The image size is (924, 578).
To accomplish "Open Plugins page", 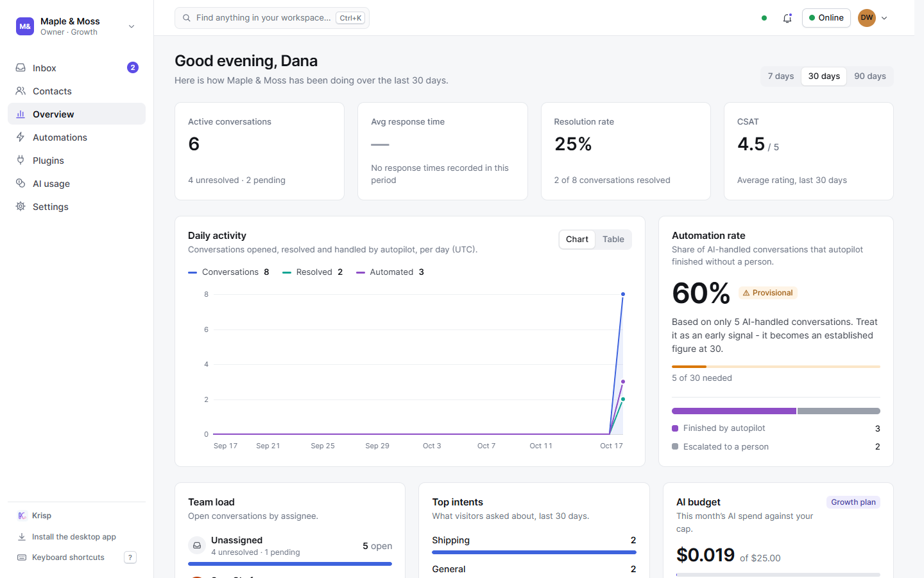I will point(76,160).
